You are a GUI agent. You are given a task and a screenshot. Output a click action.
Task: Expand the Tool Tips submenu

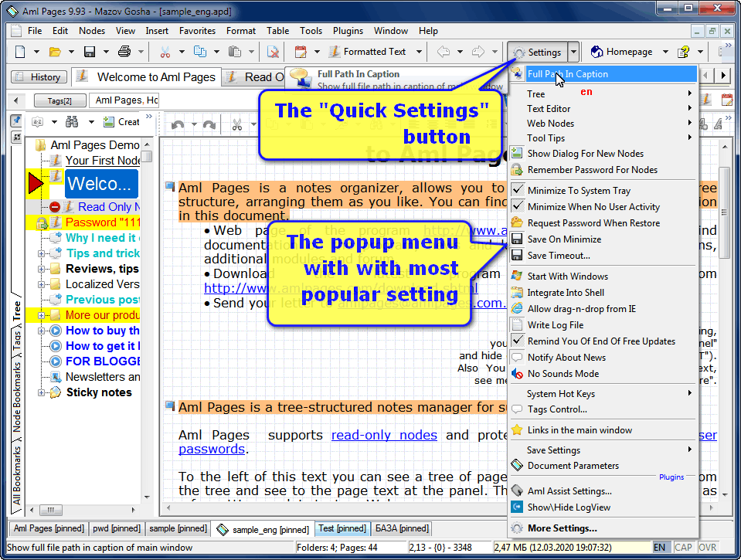pyautogui.click(x=603, y=138)
